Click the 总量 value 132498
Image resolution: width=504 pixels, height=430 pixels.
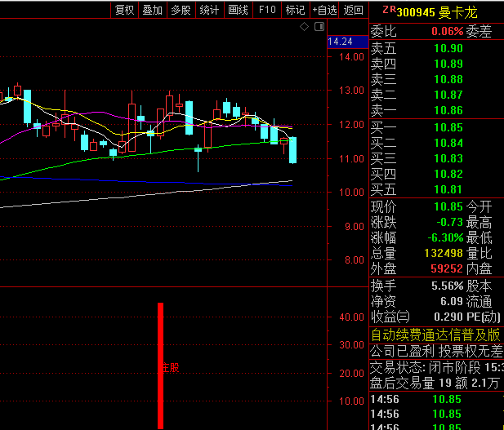pos(444,253)
